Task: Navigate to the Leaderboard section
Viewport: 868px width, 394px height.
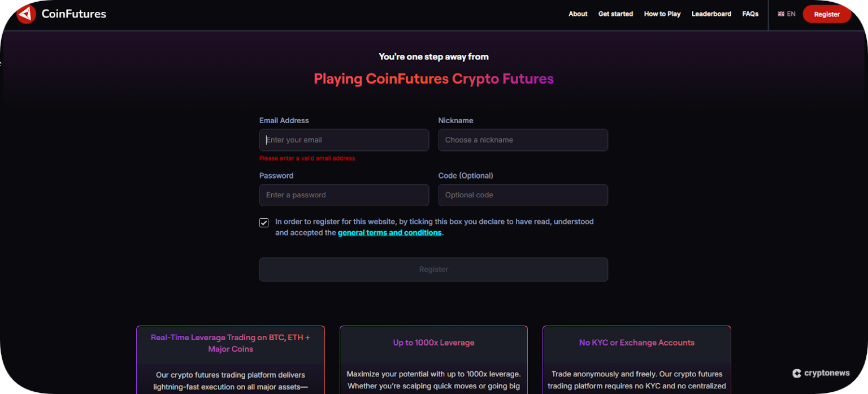Action: (x=711, y=14)
